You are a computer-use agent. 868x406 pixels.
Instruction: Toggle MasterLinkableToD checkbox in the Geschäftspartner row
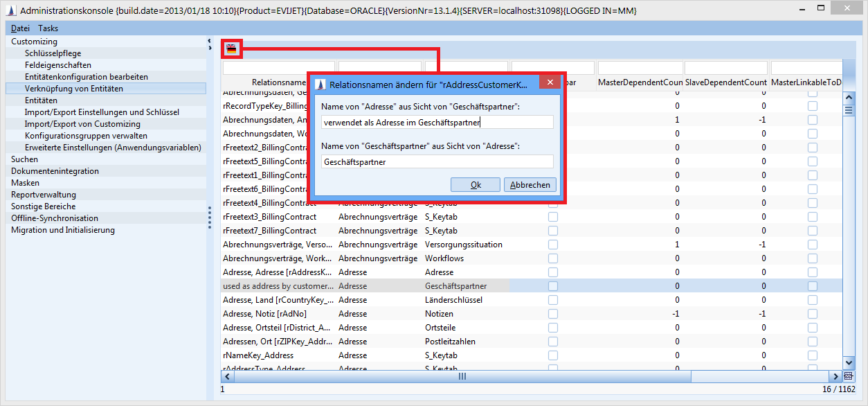(x=812, y=286)
